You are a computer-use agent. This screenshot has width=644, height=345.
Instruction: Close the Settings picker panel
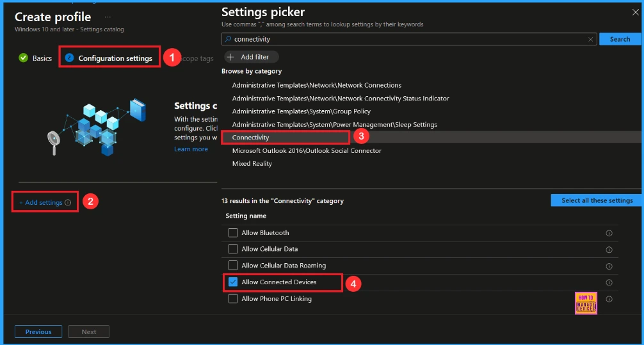coord(635,12)
